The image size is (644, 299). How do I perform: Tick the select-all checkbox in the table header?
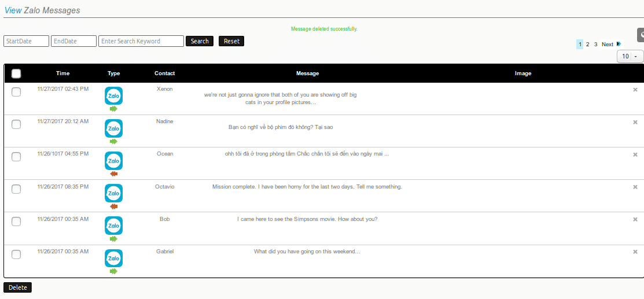pyautogui.click(x=16, y=73)
